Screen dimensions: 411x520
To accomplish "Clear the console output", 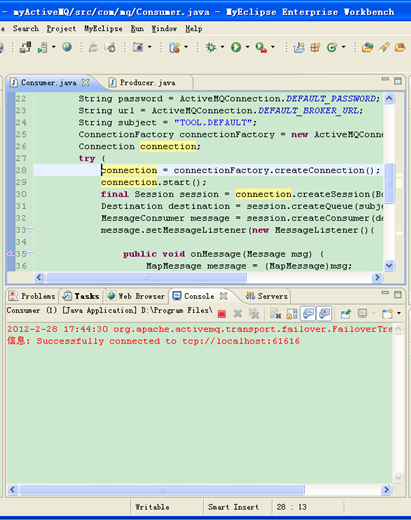I will tap(275, 314).
